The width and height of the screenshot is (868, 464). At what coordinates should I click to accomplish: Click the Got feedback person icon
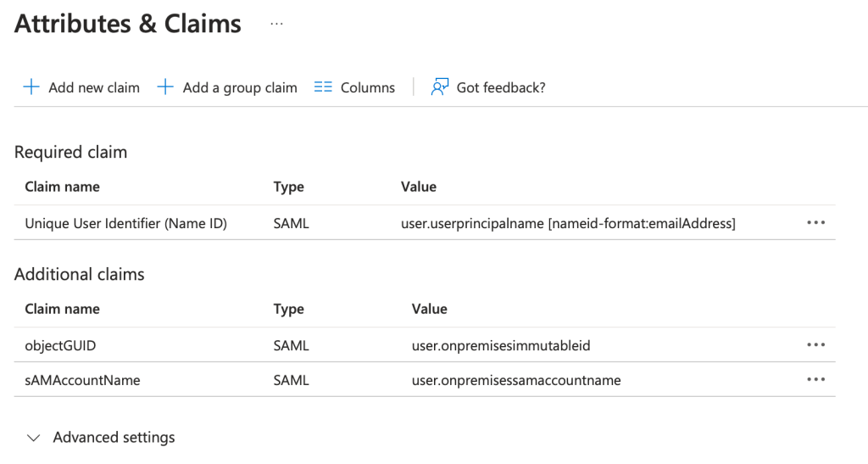439,87
